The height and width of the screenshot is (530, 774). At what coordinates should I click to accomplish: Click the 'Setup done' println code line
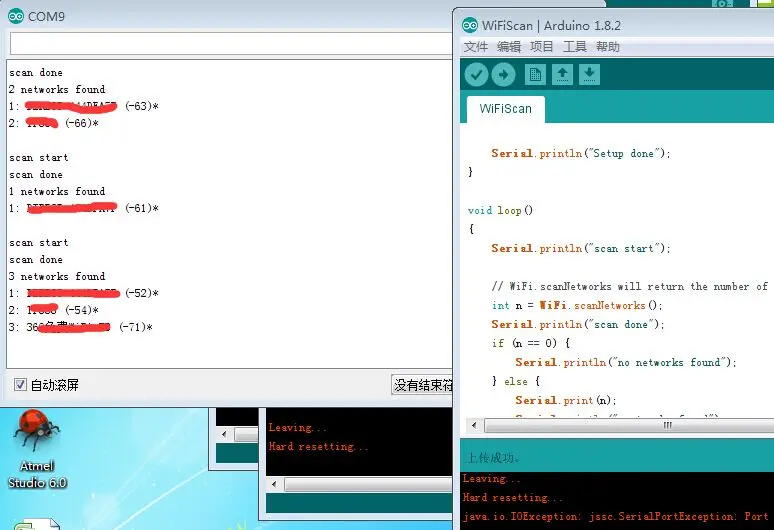click(580, 153)
